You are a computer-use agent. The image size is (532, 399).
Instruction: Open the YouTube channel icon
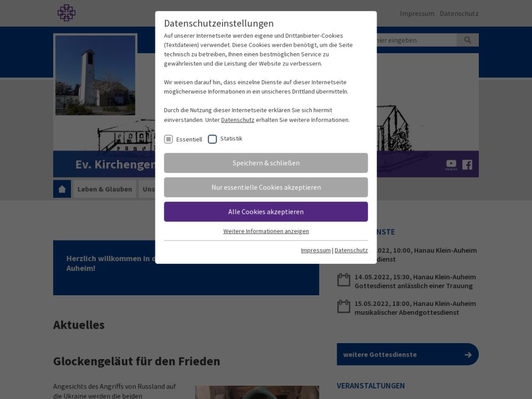(451, 164)
